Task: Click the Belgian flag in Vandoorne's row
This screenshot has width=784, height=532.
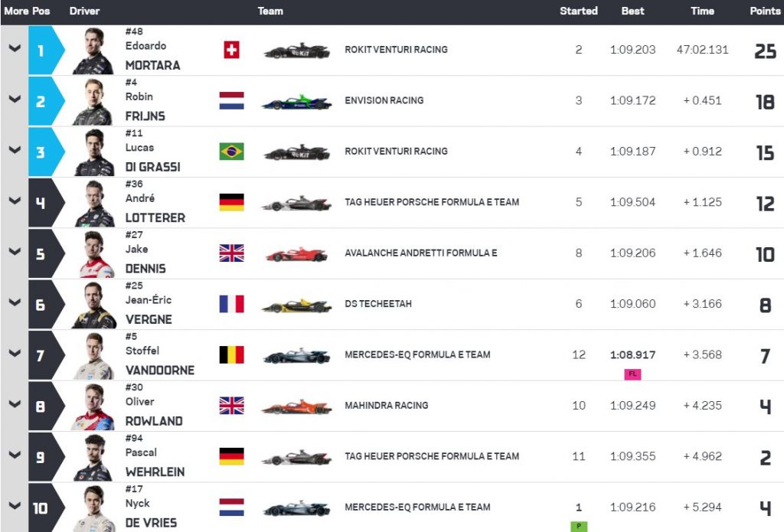Action: [231, 354]
